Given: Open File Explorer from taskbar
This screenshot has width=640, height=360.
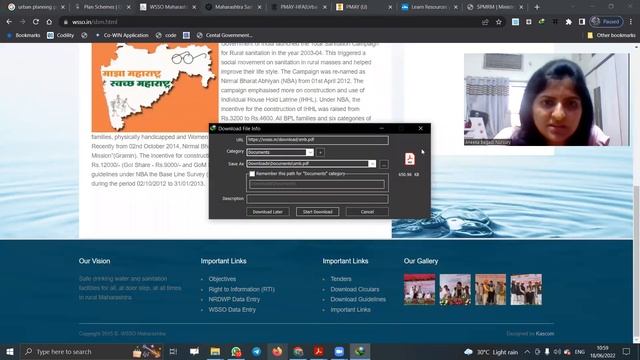Looking at the screenshot, I should 215,351.
